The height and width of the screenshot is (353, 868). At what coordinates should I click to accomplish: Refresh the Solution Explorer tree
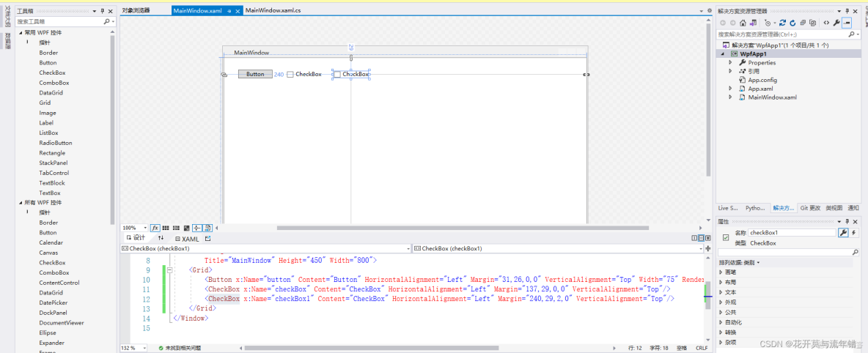[x=792, y=23]
